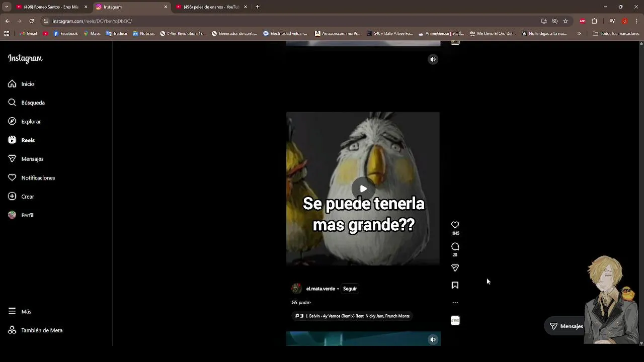Open the Perfil avatar

12,215
